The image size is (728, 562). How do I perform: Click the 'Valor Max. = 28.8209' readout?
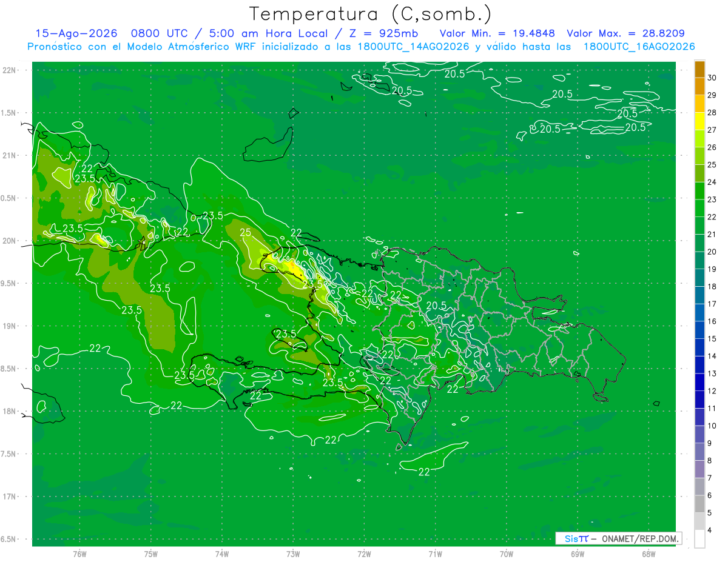point(625,33)
